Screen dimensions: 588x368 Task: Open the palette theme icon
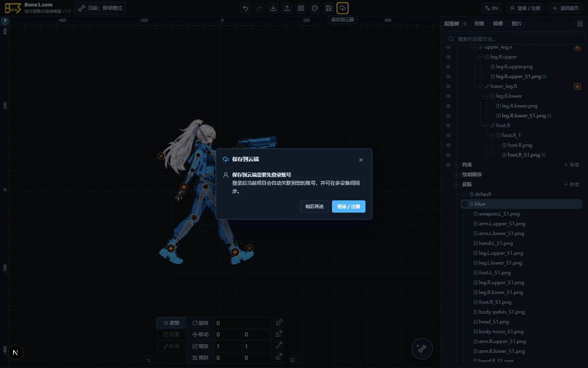(315, 8)
